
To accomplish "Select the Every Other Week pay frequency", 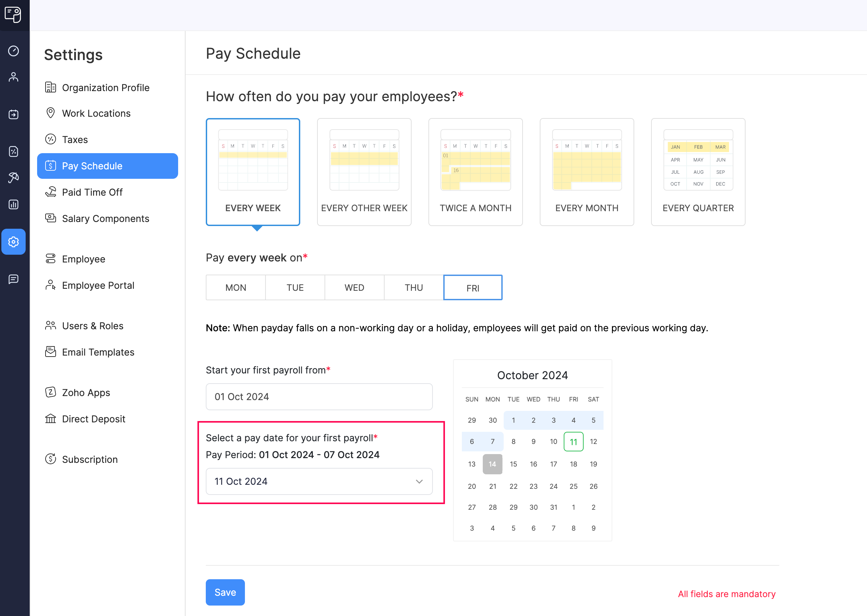I will point(364,172).
